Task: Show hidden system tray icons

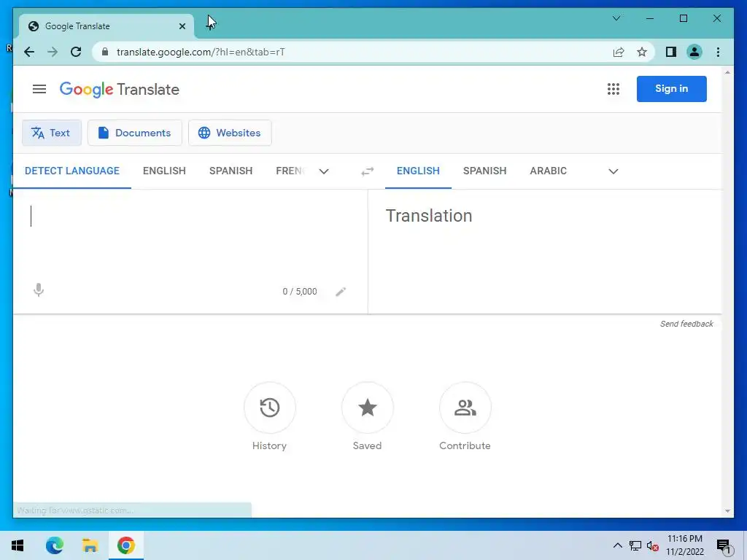Action: [x=617, y=545]
